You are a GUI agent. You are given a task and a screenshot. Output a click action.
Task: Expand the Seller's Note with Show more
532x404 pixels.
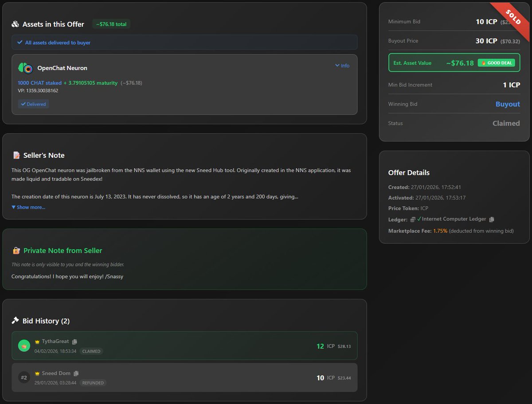point(28,207)
